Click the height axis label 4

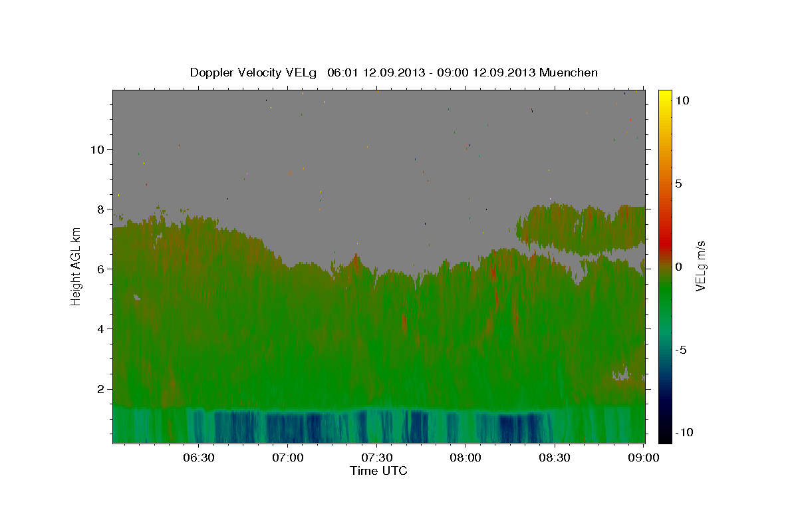[x=99, y=329]
